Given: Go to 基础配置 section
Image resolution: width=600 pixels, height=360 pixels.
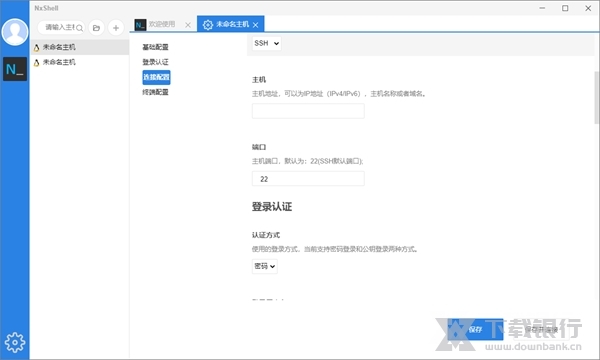Looking at the screenshot, I should [155, 47].
